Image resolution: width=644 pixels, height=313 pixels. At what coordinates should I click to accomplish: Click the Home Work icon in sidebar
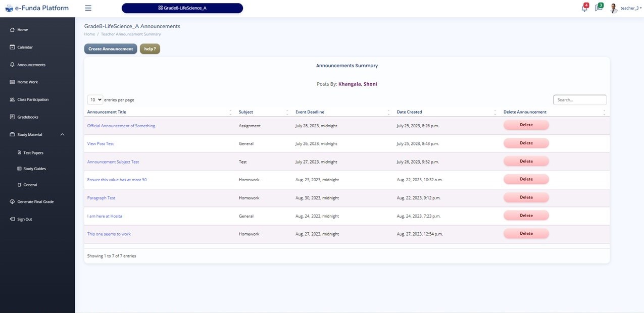coord(12,82)
